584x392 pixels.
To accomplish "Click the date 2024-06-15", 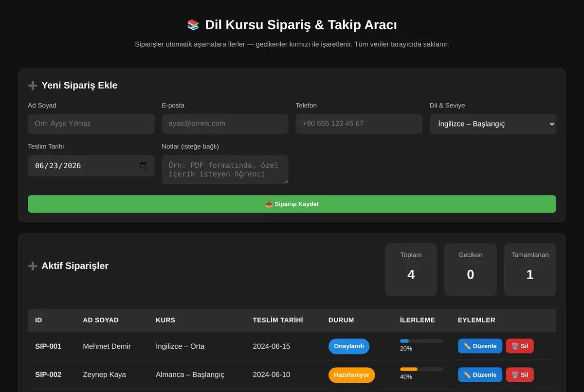I will [271, 346].
